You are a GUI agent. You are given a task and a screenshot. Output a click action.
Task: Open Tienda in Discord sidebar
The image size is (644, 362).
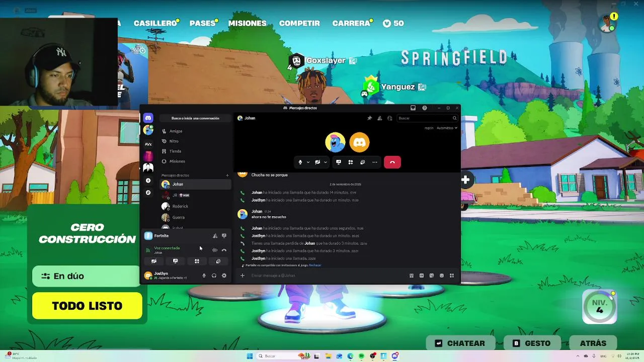195,151
